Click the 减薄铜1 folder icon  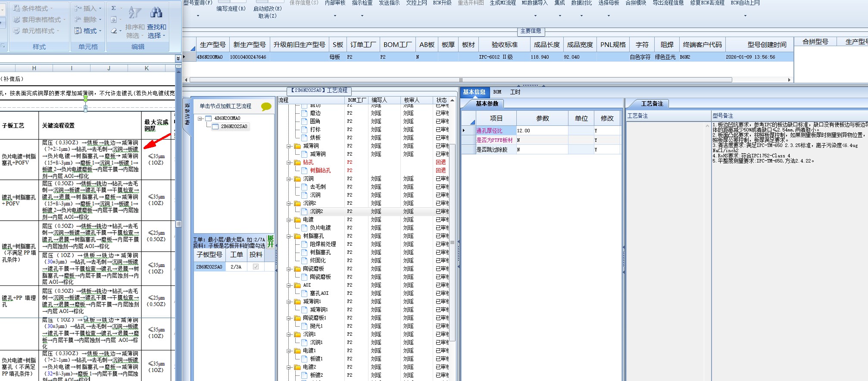(x=297, y=302)
